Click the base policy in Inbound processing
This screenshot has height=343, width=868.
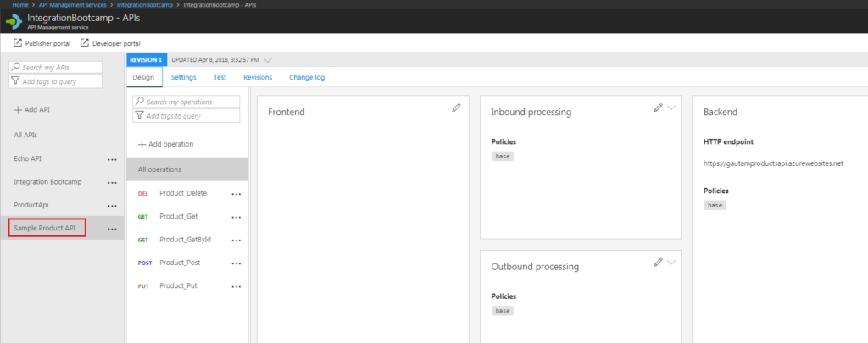pyautogui.click(x=503, y=156)
